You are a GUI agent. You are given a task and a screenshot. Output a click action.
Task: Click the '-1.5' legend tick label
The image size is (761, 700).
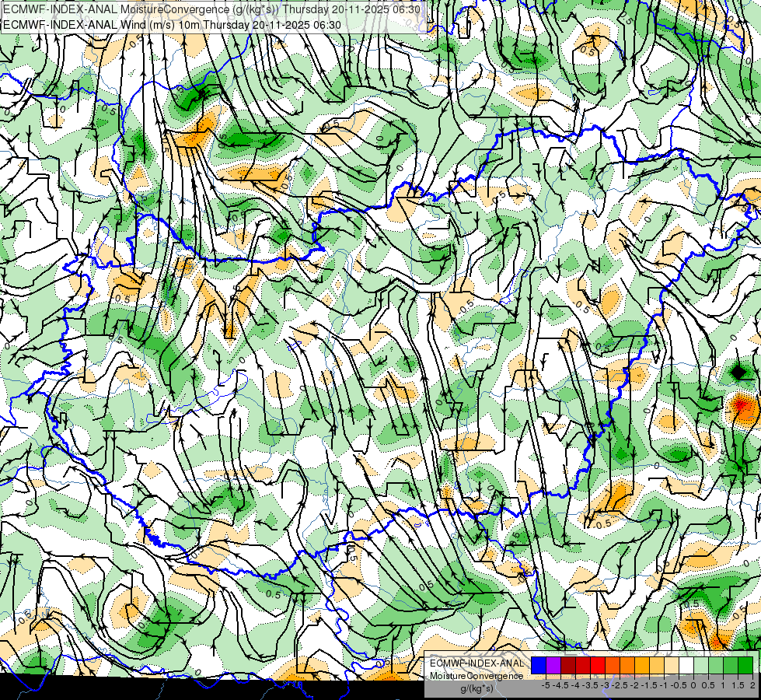(x=649, y=685)
